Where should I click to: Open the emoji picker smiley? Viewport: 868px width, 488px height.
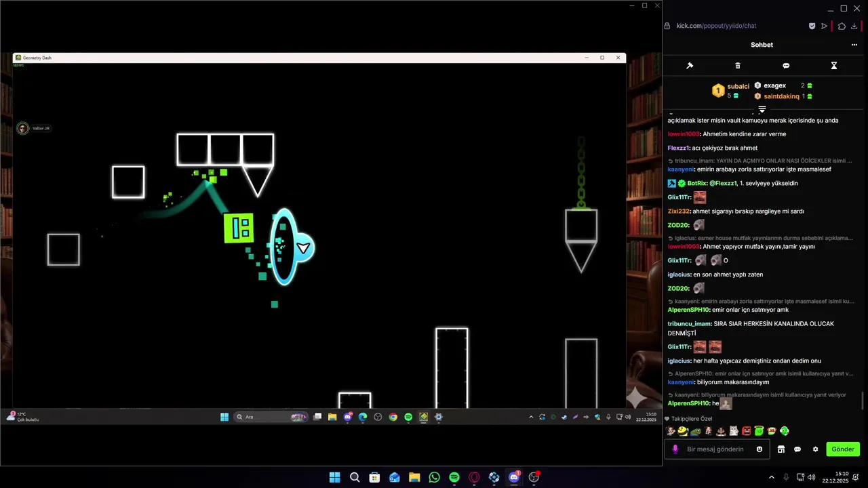pos(759,449)
